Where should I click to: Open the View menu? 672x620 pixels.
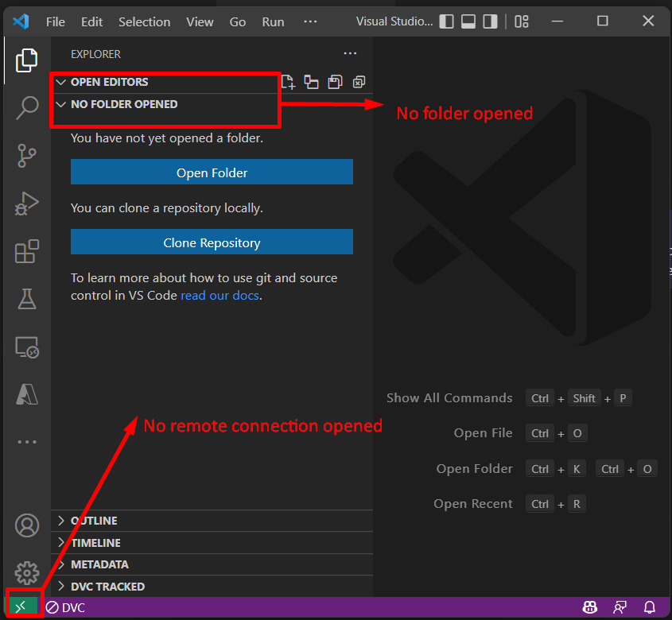200,21
